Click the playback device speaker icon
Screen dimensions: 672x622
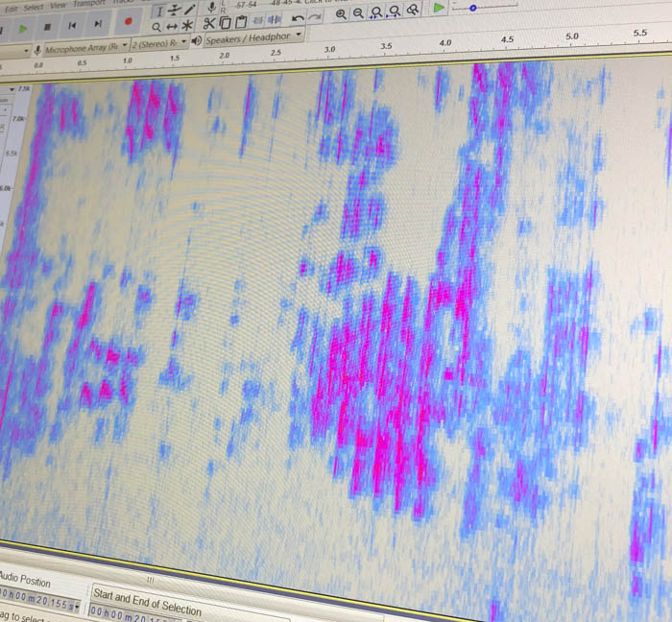tap(196, 40)
